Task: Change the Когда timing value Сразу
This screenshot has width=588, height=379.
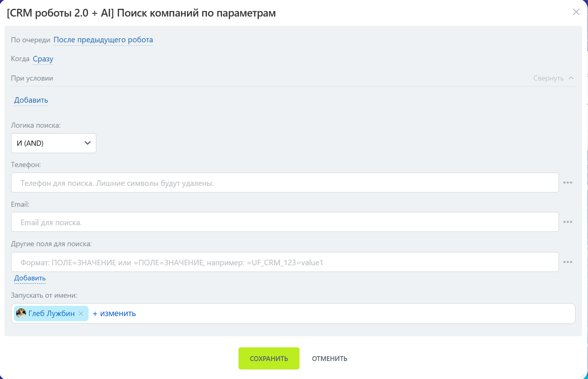Action: click(43, 59)
